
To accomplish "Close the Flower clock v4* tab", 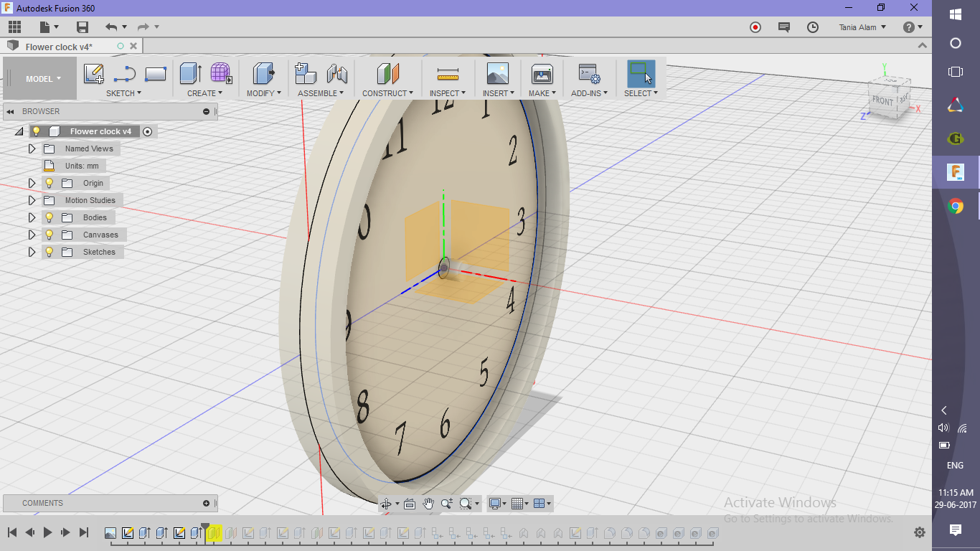I will tap(133, 46).
